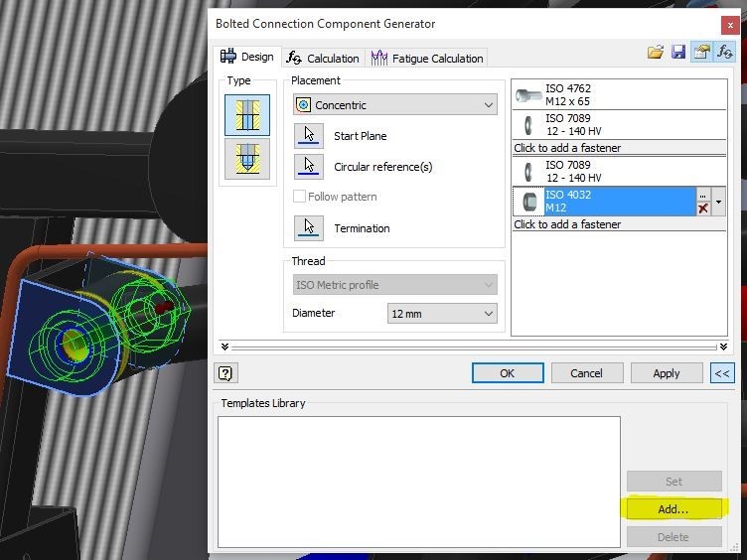Image resolution: width=747 pixels, height=560 pixels.
Task: Select the ISO 4032 M12 text
Action: pyautogui.click(x=568, y=201)
